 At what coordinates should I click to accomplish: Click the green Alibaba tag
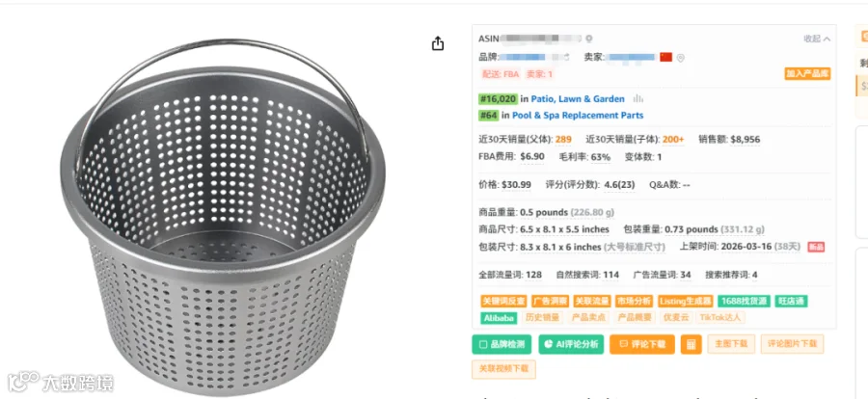pyautogui.click(x=499, y=318)
